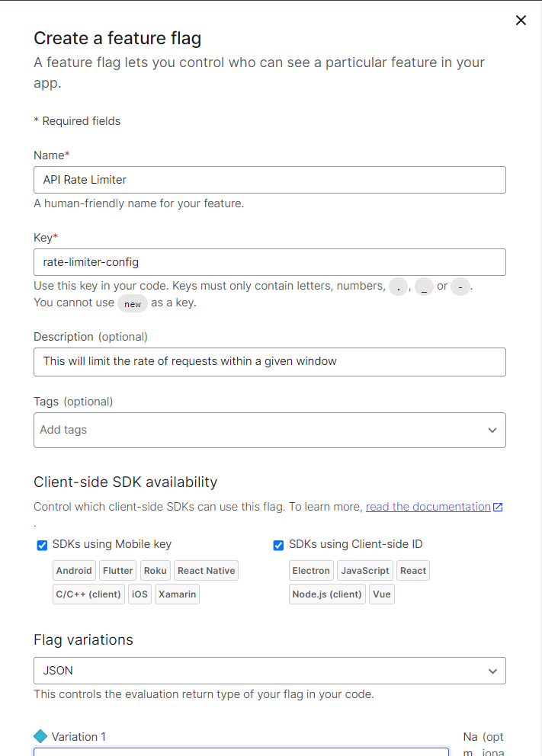
Task: Click the Android SDK tag
Action: (74, 570)
